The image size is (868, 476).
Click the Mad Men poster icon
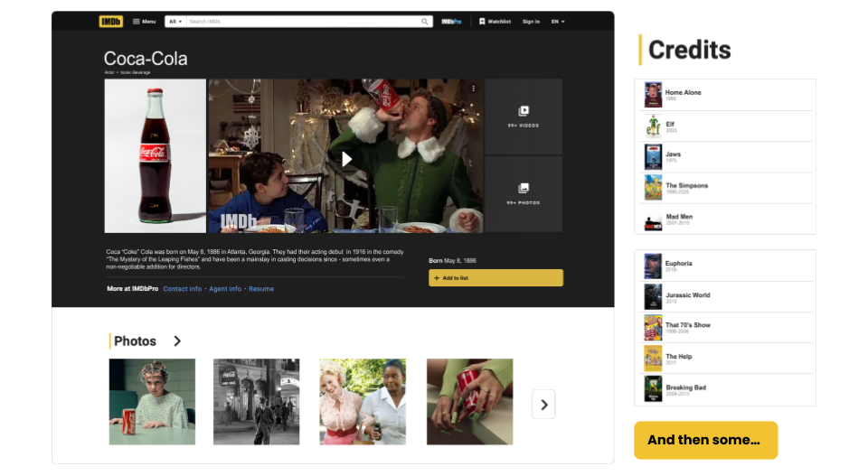coord(653,219)
